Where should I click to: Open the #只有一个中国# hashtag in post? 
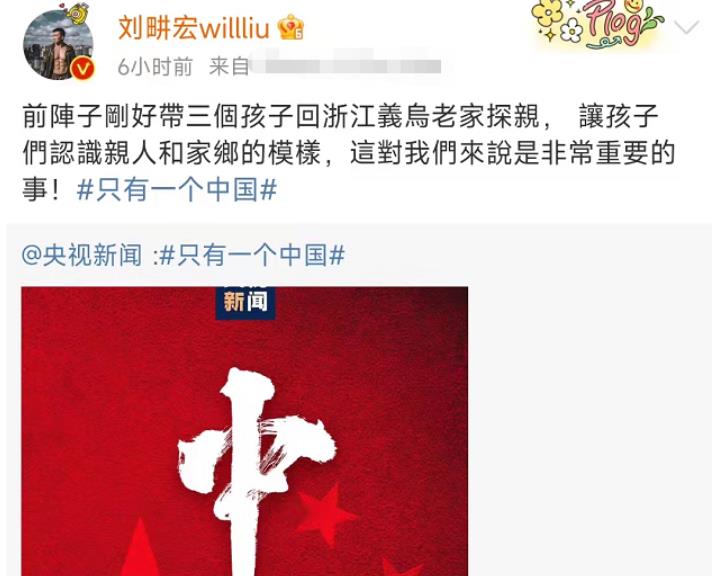click(177, 190)
